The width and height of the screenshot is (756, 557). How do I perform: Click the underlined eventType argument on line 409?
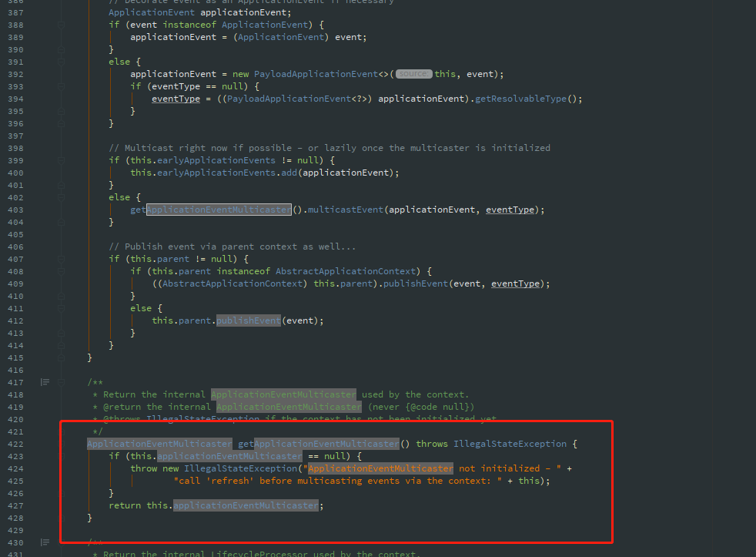515,284
